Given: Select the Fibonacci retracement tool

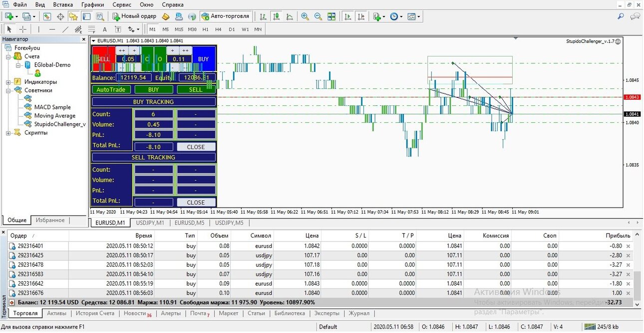Looking at the screenshot, I should point(91,29).
